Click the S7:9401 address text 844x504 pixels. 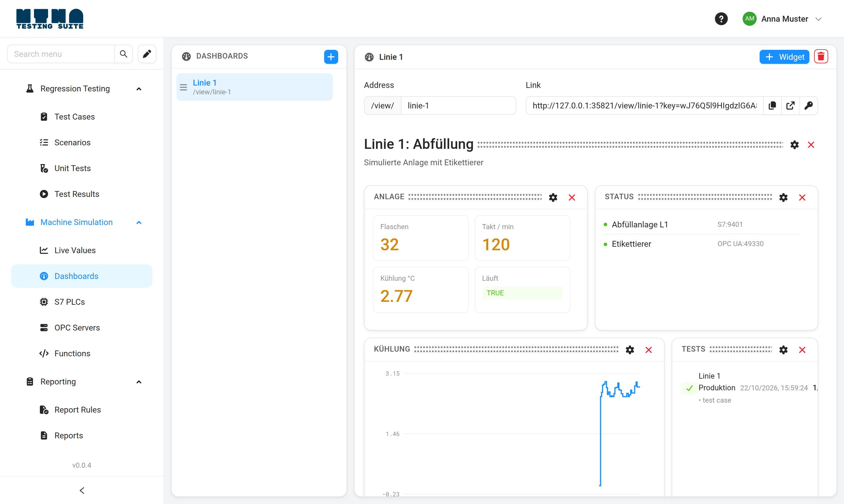click(729, 224)
